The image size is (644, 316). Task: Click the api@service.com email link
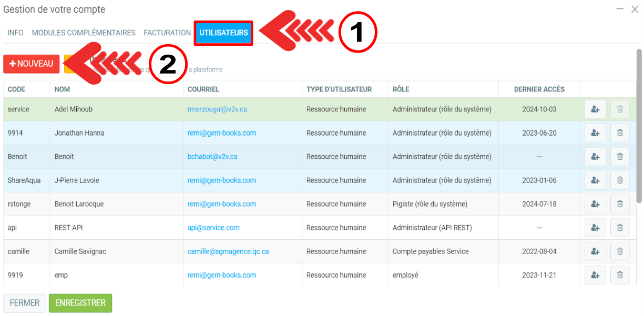pos(213,228)
